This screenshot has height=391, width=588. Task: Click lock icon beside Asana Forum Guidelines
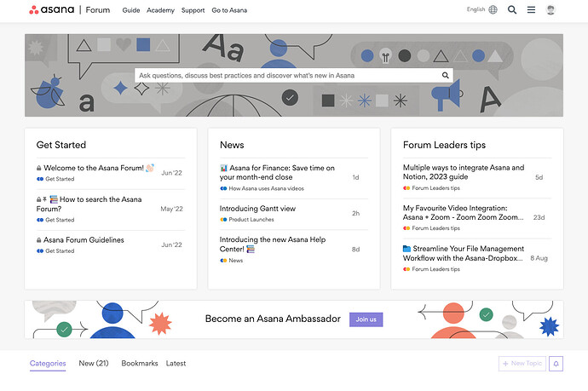[38, 240]
